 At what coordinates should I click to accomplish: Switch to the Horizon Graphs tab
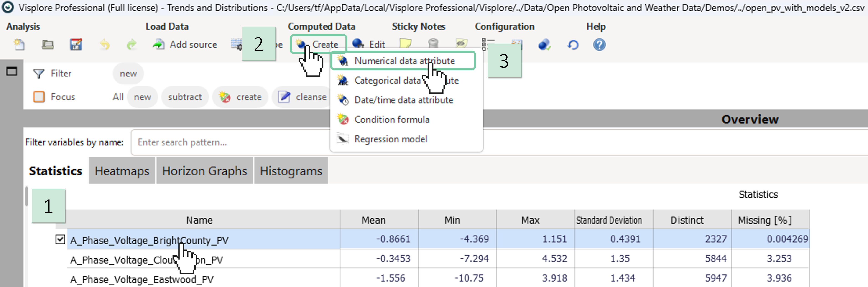tap(204, 171)
